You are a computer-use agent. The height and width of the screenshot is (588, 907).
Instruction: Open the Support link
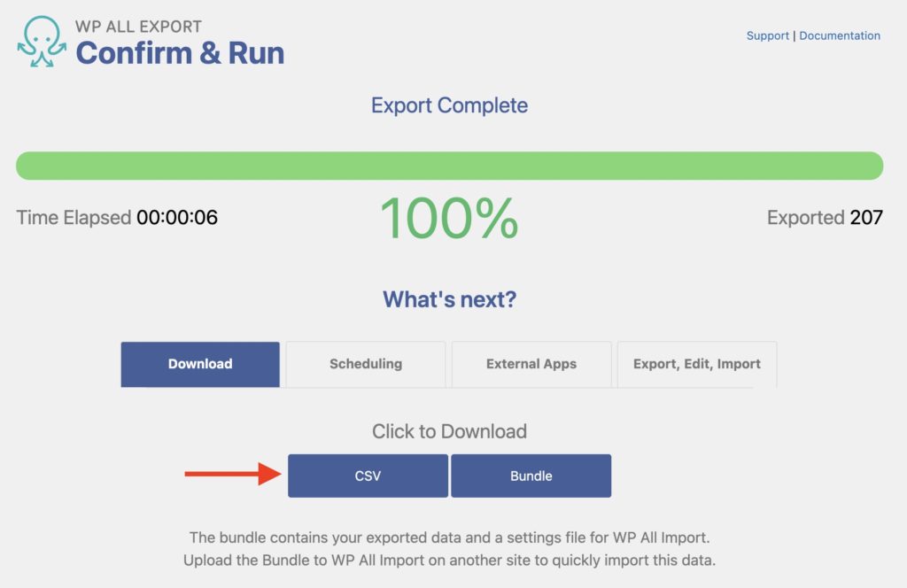point(767,35)
